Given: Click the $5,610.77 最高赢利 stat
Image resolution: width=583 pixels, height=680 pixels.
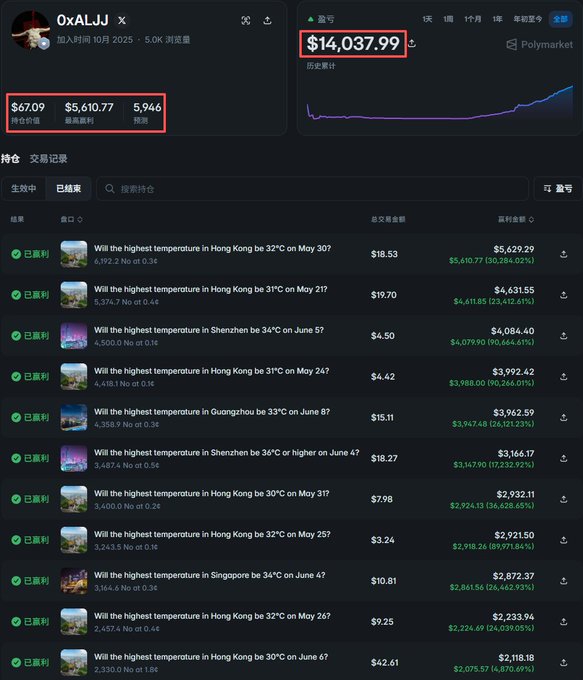Looking at the screenshot, I should 89,112.
